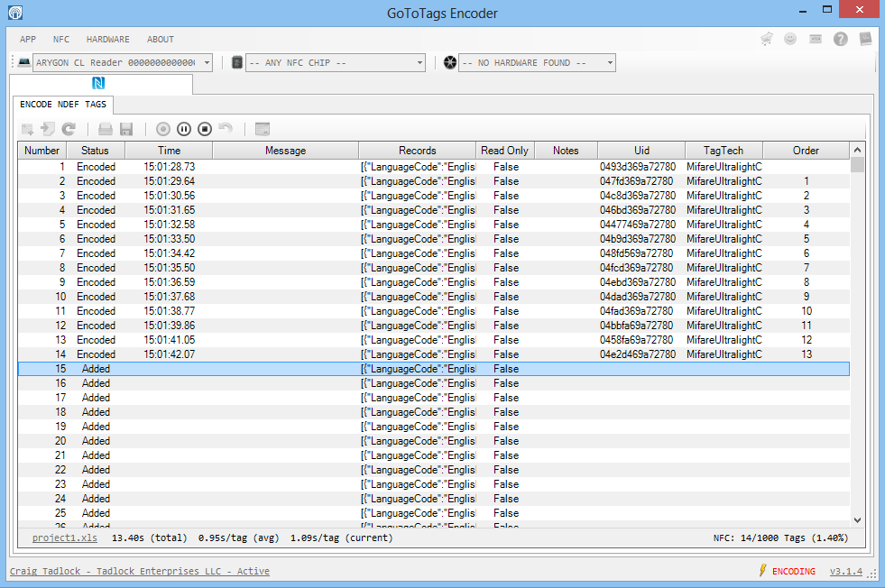885x588 pixels.
Task: Open the APP menu
Action: coord(28,40)
